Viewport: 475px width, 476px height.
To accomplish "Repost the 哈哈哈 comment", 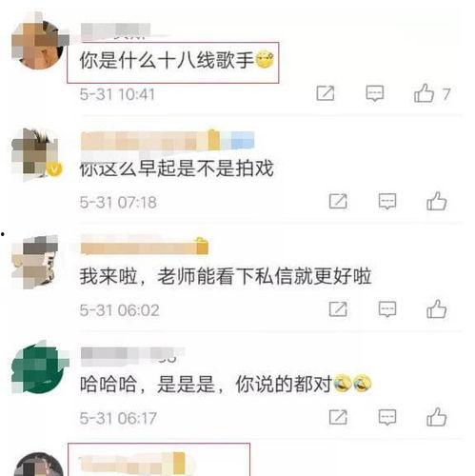I will (x=338, y=417).
